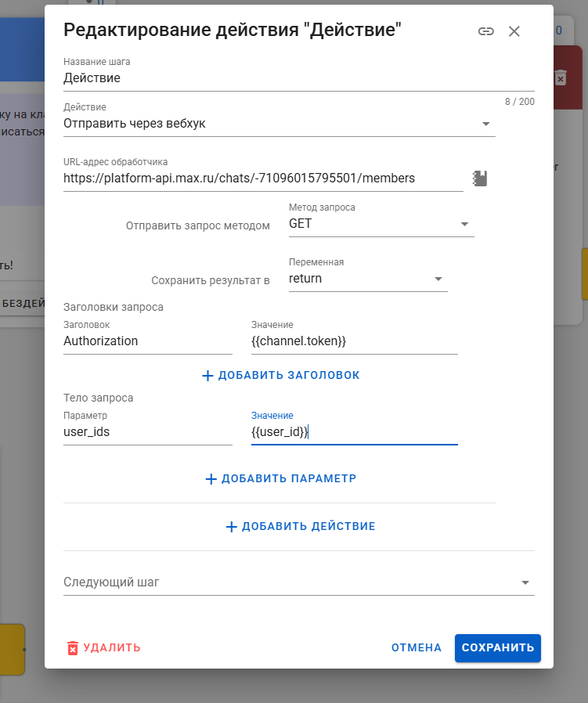This screenshot has height=703, width=588.
Task: Cancel editing with ОТМЕНА
Action: [x=417, y=647]
